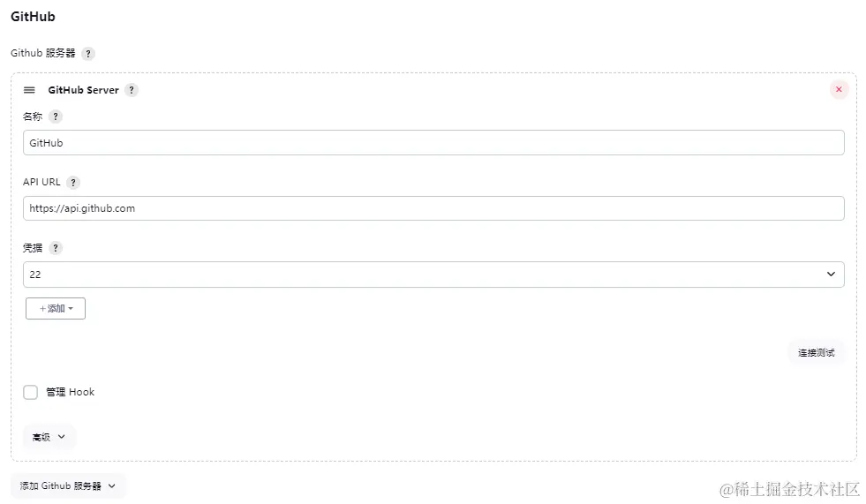Click the Github 服务器 label text
The image size is (866, 504).
pos(42,53)
